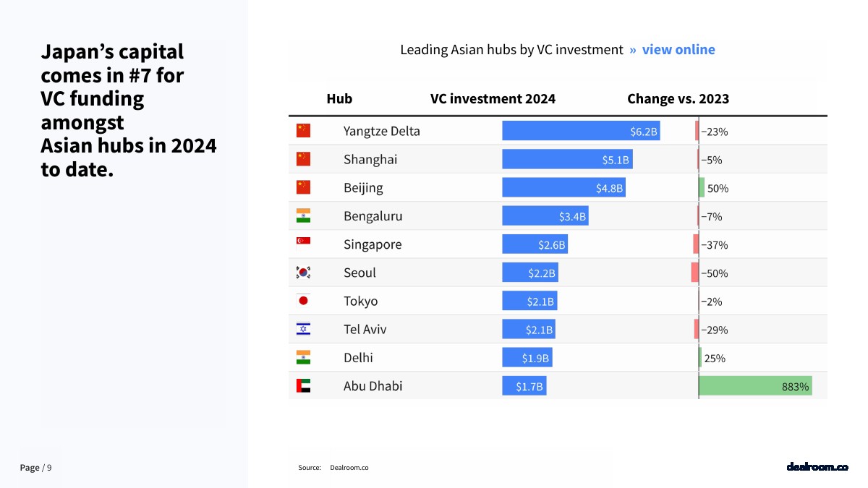Click the Japan flag next to Tokyo
Image resolution: width=868 pixels, height=488 pixels.
[303, 301]
